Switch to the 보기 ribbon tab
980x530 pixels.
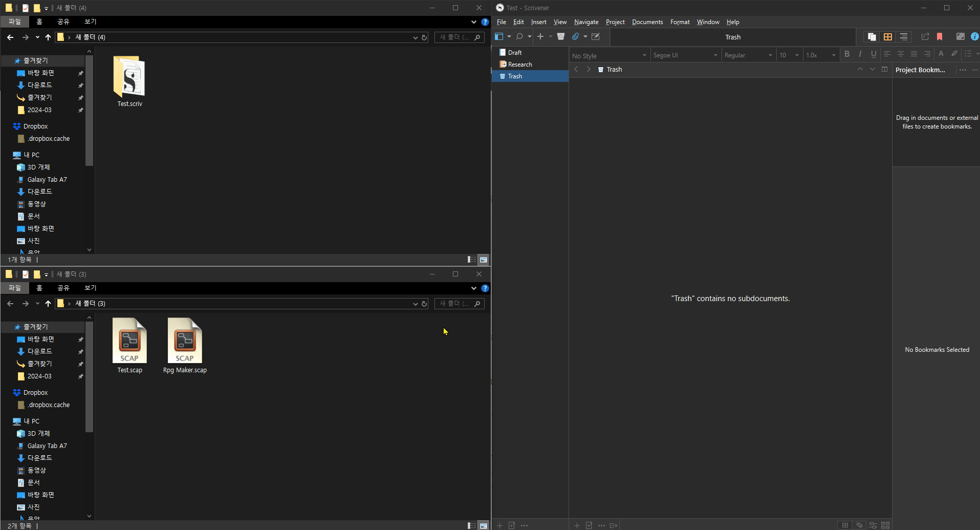90,22
